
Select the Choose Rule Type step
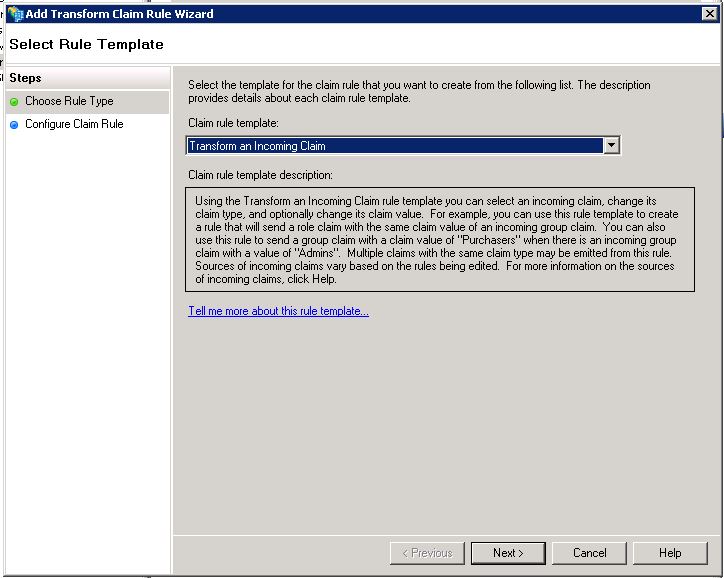87,102
